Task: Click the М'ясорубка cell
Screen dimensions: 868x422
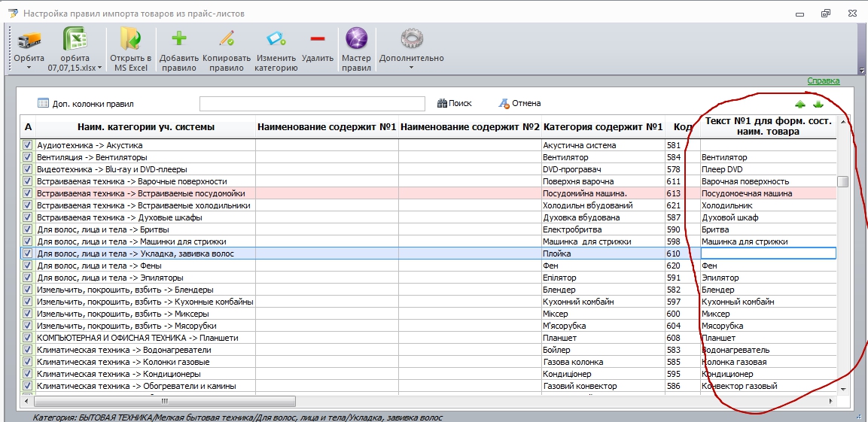Action: [x=603, y=326]
